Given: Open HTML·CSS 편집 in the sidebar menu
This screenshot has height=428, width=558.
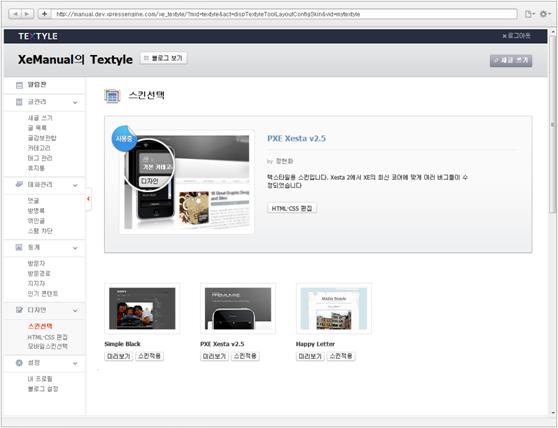Looking at the screenshot, I should tap(47, 337).
